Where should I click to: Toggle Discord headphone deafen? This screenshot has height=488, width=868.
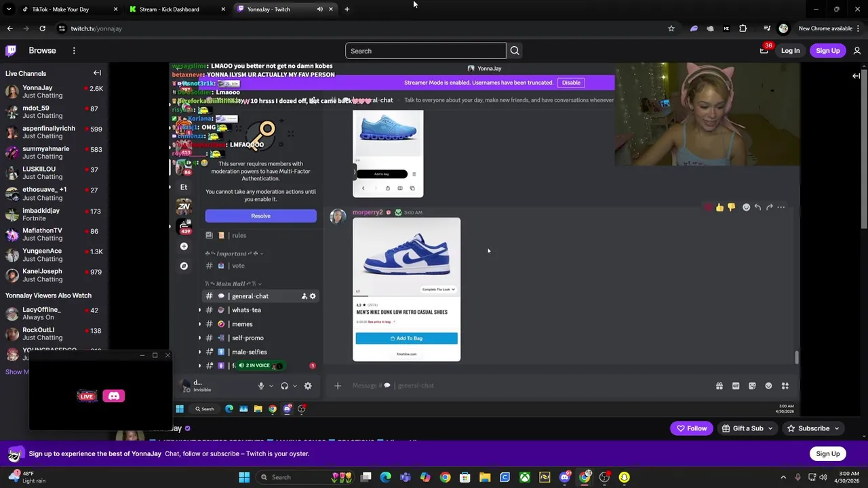pyautogui.click(x=284, y=386)
